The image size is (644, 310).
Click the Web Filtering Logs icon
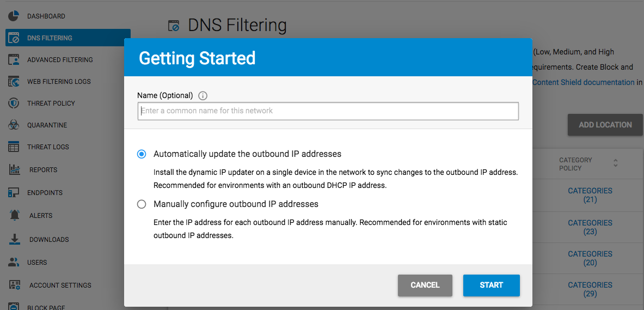(x=14, y=81)
